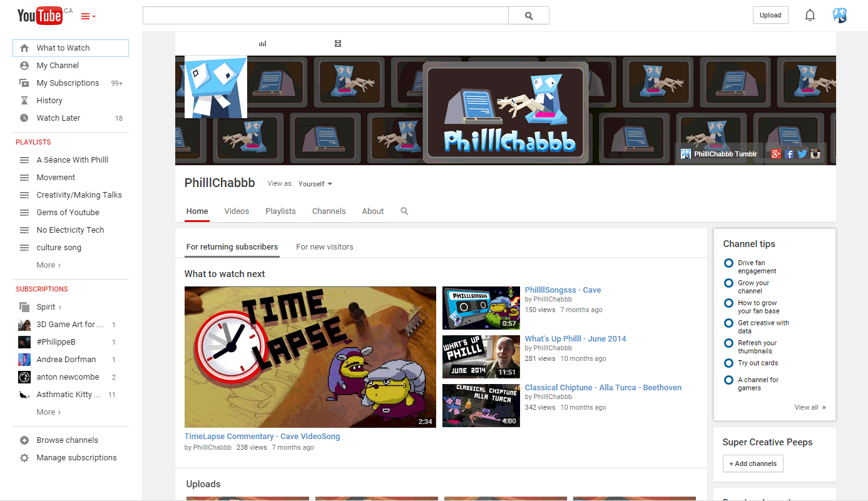Screen dimensions: 868x501
Task: Select Refresh your thumbnails tip circle
Action: (x=728, y=343)
